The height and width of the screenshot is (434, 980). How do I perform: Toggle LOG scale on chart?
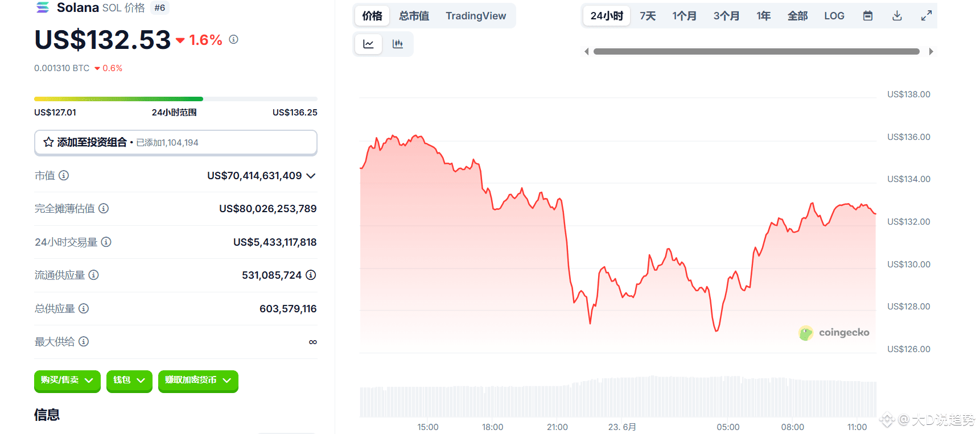pyautogui.click(x=834, y=16)
